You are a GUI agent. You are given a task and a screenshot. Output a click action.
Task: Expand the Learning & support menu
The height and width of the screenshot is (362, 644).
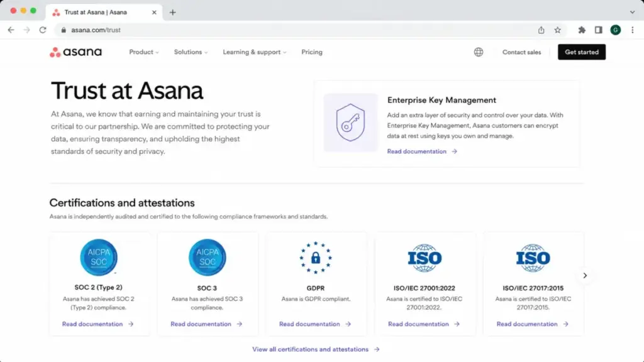click(x=255, y=52)
